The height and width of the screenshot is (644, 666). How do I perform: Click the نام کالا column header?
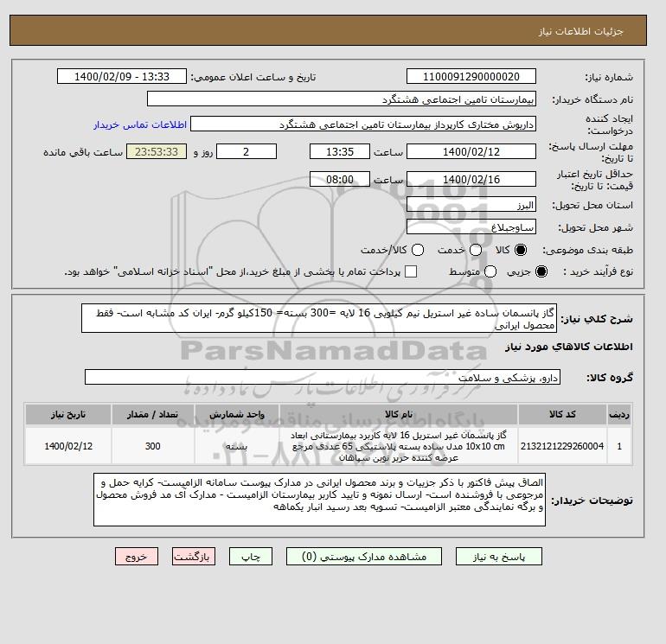399,414
